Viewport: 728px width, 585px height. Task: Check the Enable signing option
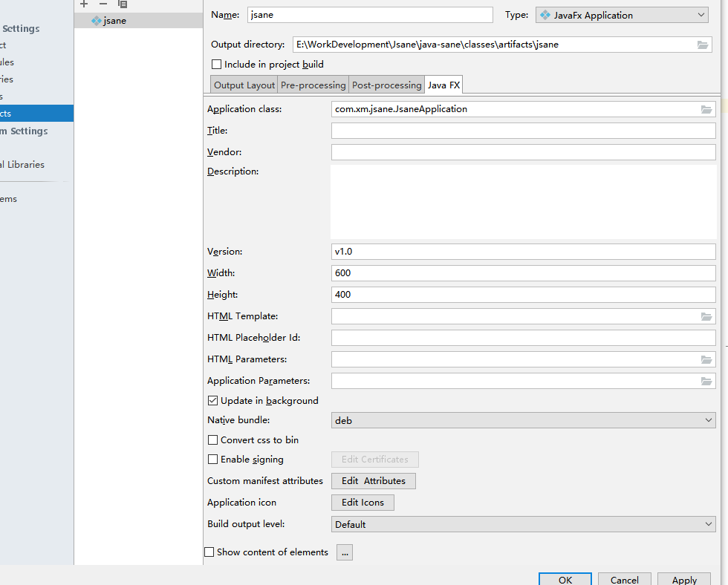(x=212, y=460)
